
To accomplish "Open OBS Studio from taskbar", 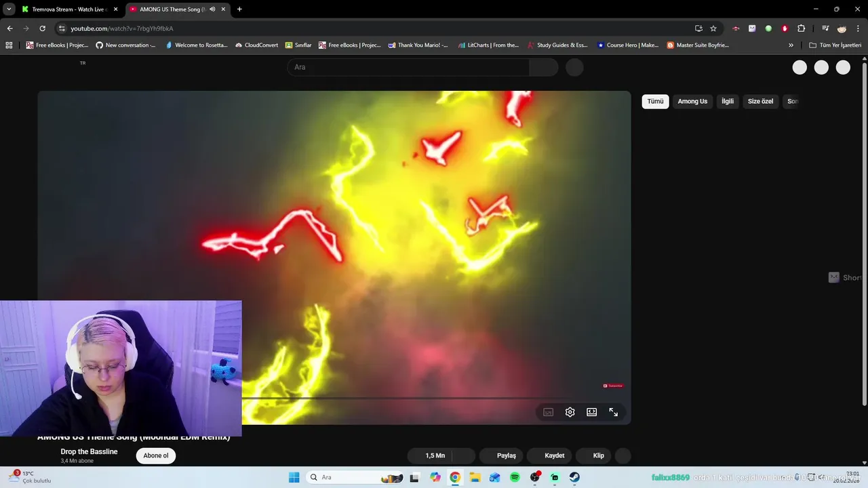I will pos(535,477).
